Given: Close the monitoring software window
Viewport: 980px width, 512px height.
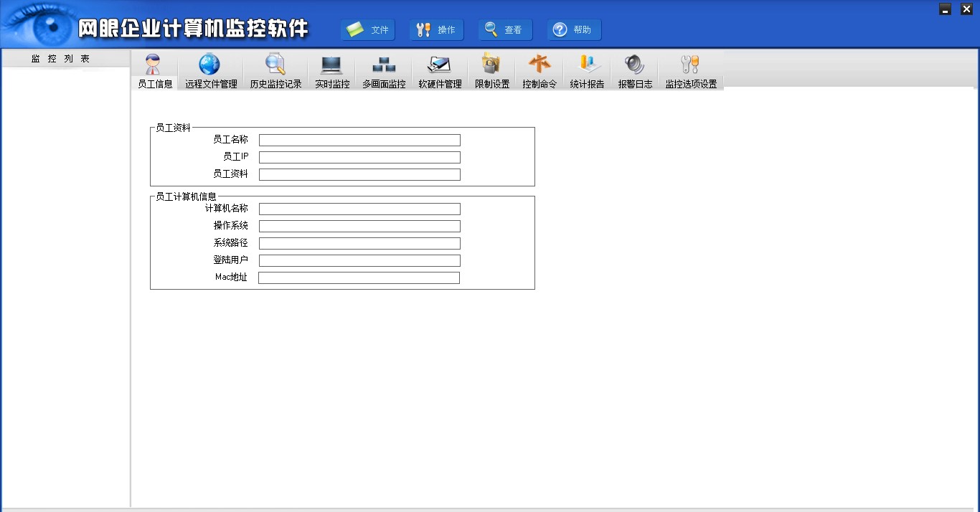Looking at the screenshot, I should pyautogui.click(x=966, y=9).
